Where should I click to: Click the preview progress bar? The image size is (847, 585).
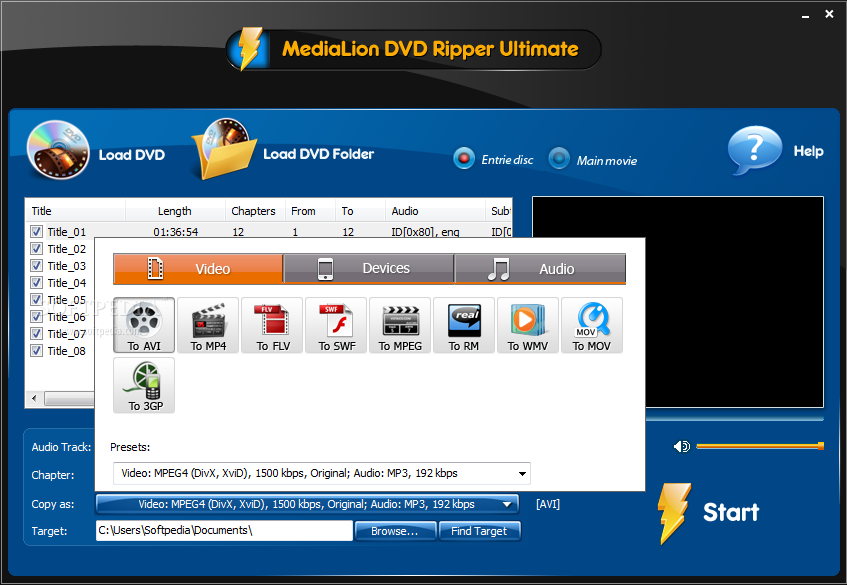[735, 418]
